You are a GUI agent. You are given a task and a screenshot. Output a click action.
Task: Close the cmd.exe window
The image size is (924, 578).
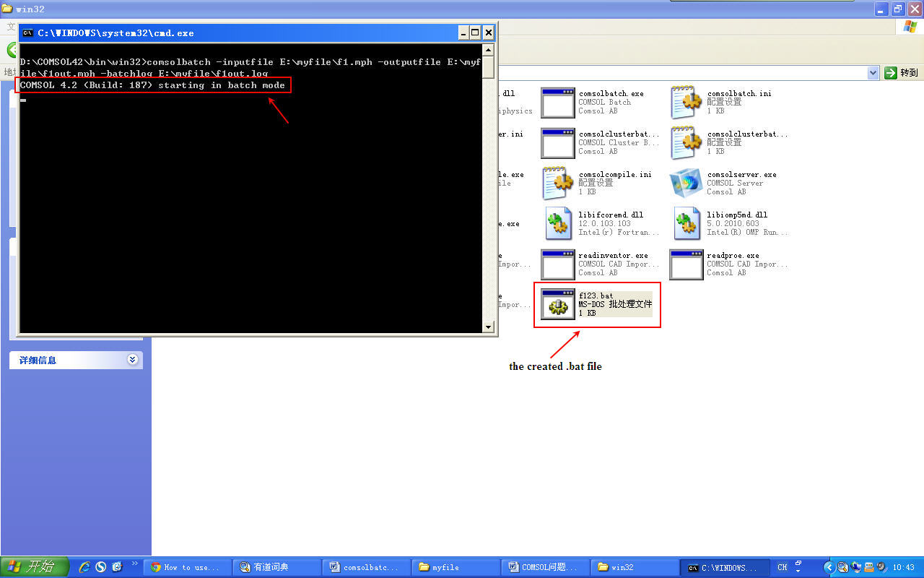(489, 33)
